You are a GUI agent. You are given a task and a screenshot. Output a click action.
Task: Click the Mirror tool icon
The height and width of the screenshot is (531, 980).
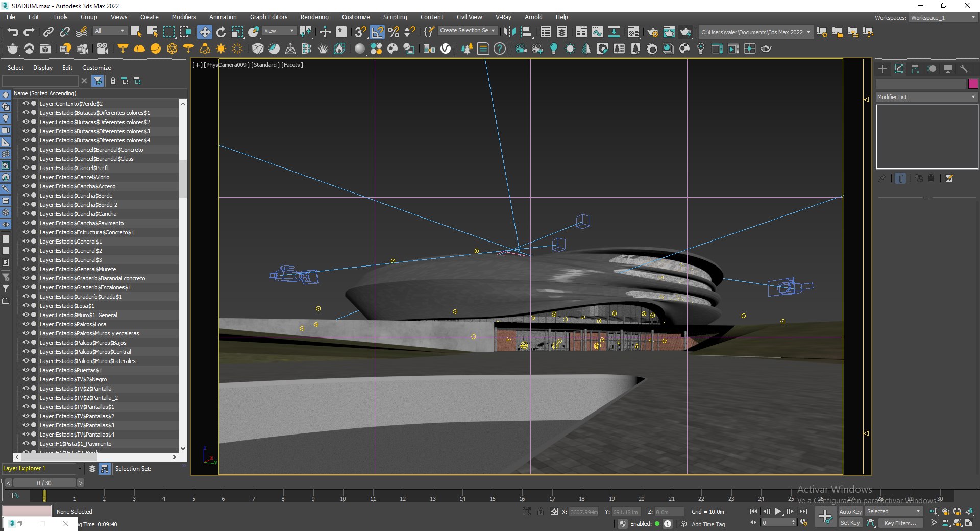[509, 32]
